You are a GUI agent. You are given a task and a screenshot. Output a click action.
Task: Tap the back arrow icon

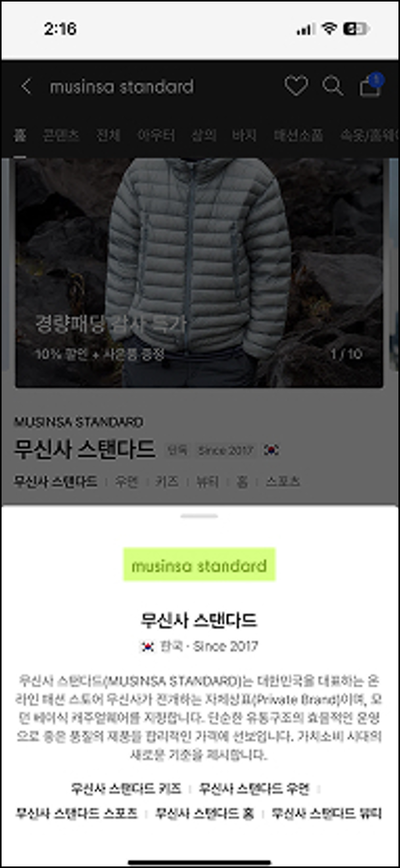26,86
